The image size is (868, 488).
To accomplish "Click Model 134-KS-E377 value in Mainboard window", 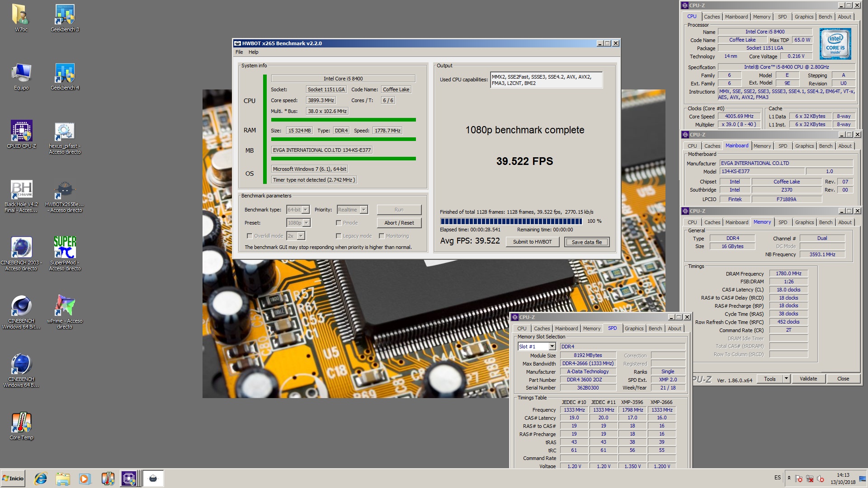I will click(762, 171).
